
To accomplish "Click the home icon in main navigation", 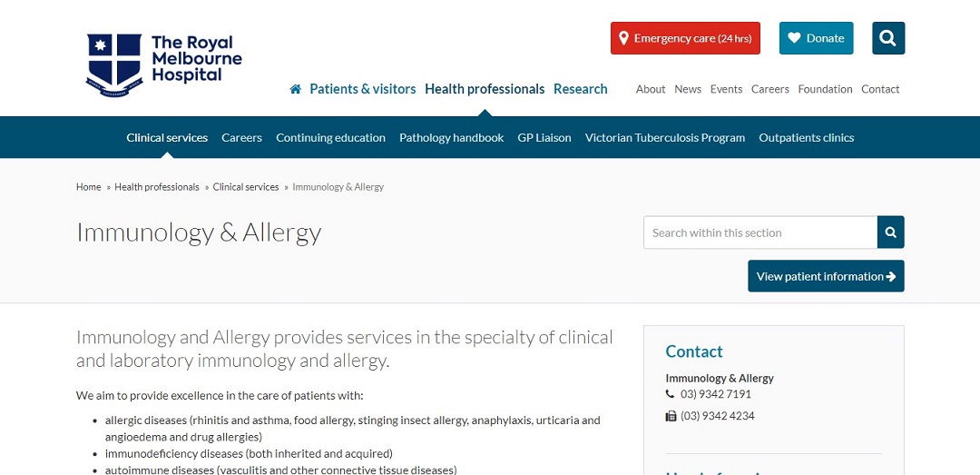I will (296, 89).
